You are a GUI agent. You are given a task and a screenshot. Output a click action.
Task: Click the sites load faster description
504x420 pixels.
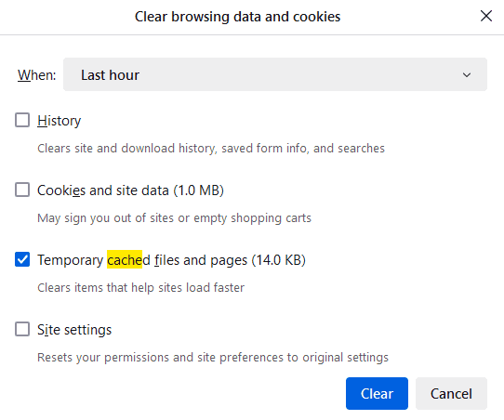[x=140, y=288]
